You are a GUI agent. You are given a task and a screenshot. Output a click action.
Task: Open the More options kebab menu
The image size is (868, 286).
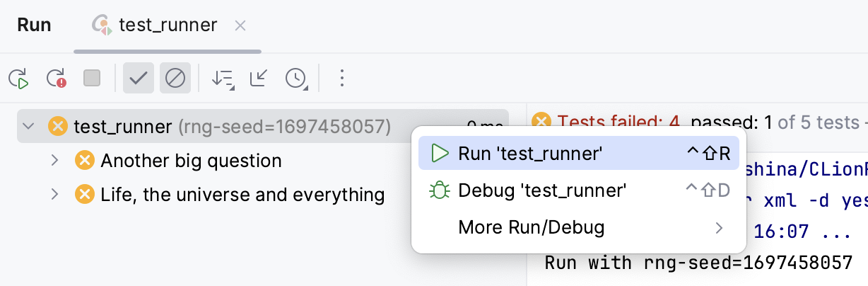pyautogui.click(x=341, y=78)
